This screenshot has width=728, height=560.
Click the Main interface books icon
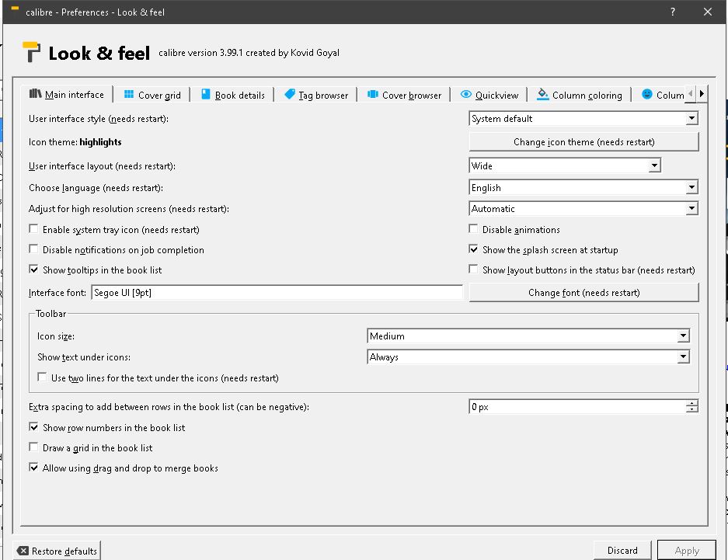[x=35, y=94]
